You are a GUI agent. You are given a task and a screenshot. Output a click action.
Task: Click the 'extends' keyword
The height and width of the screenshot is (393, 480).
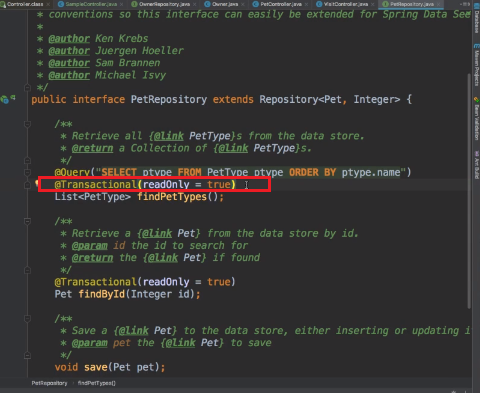233,99
